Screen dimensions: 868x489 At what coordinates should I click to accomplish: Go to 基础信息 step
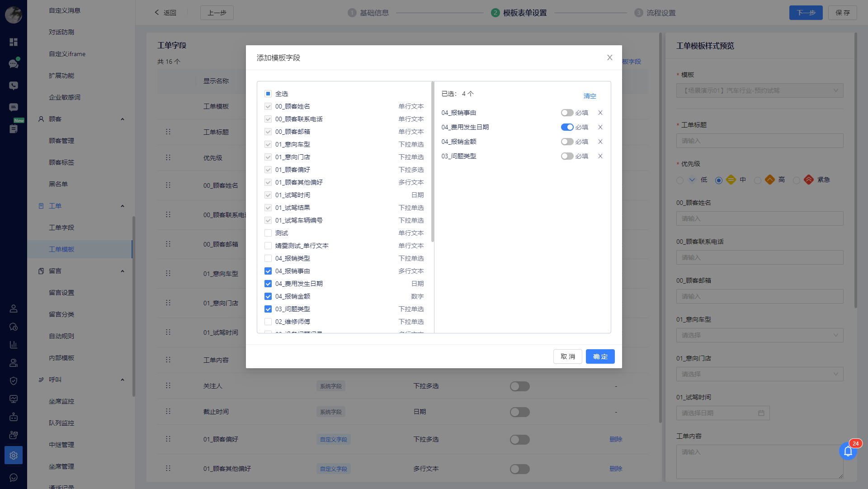click(x=368, y=13)
